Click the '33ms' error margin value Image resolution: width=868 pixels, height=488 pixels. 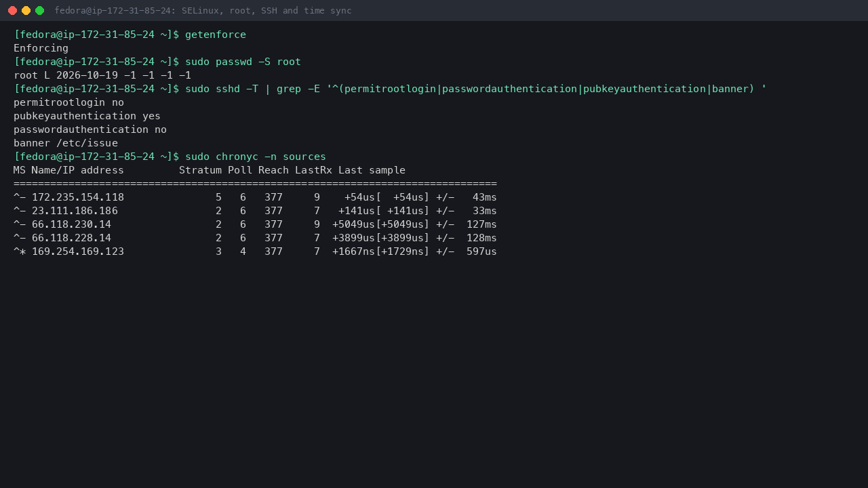(485, 211)
